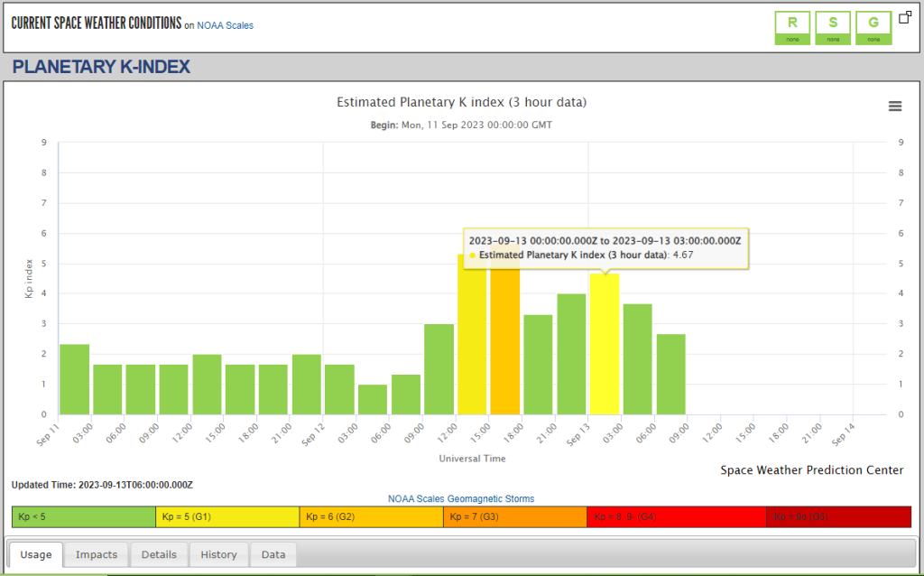Viewport: 924px width, 576px height.
Task: Click the R radio blackout scale indicator
Action: coord(793,27)
